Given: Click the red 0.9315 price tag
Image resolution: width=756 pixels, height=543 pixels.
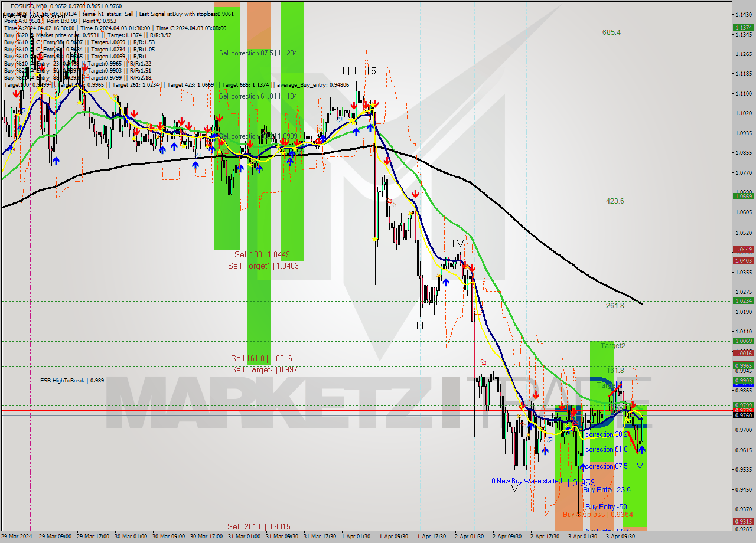Looking at the screenshot, I should (742, 522).
